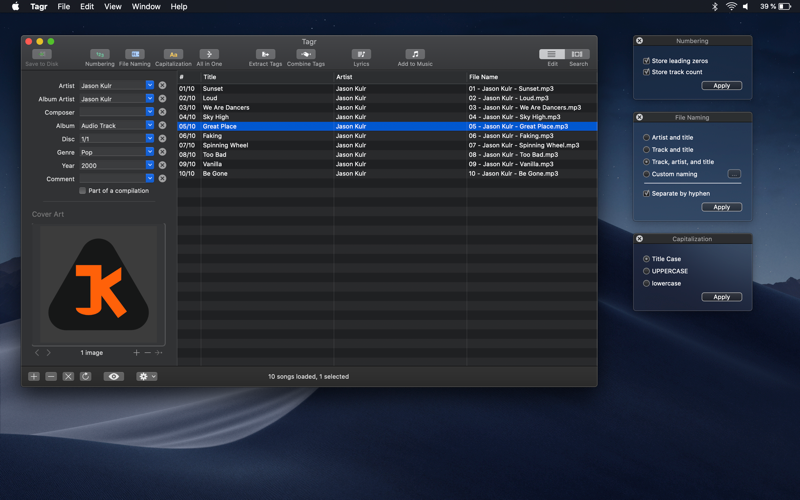This screenshot has width=800, height=500.
Task: Select UPPERCASE capitalization option
Action: tap(646, 271)
